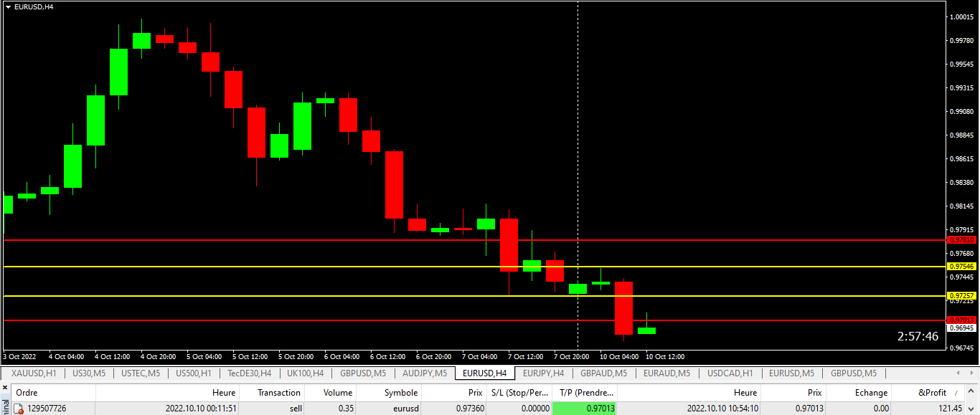Switch to the AUDJPY,M5 chart tab

(424, 373)
